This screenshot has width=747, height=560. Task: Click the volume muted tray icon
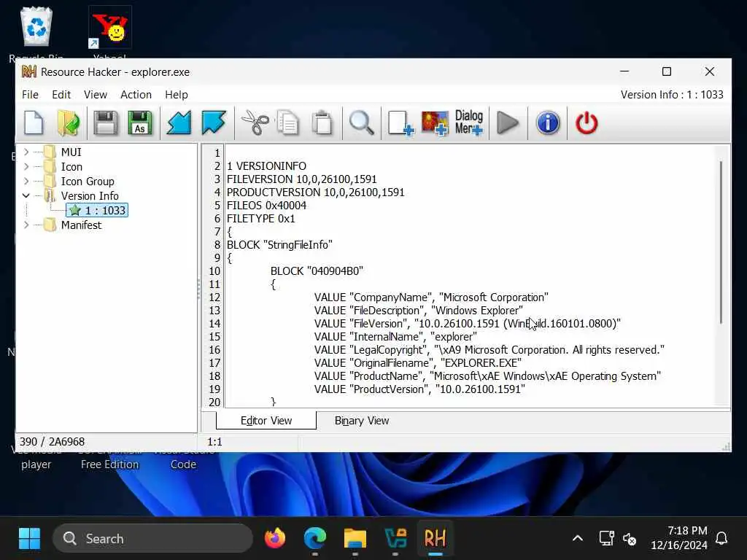coord(630,539)
